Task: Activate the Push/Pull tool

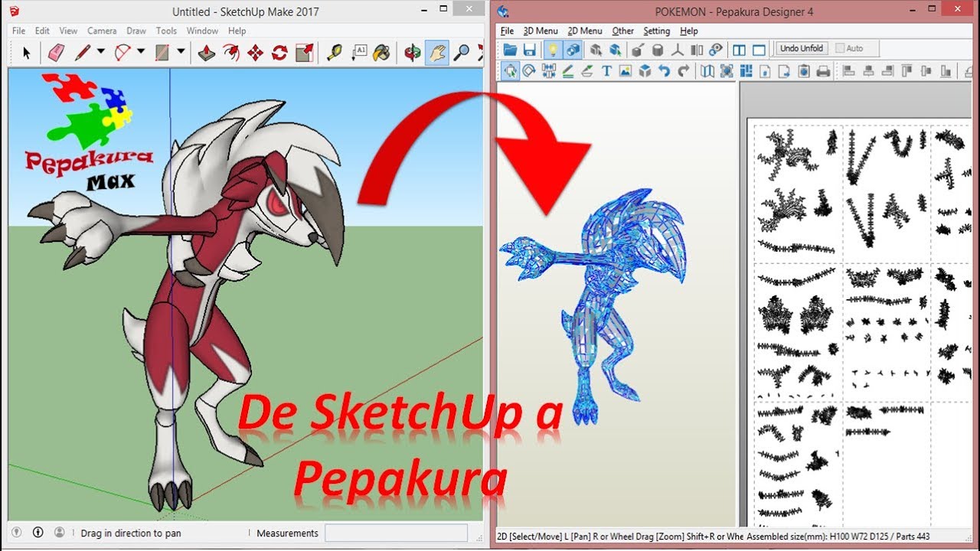Action: pyautogui.click(x=206, y=53)
